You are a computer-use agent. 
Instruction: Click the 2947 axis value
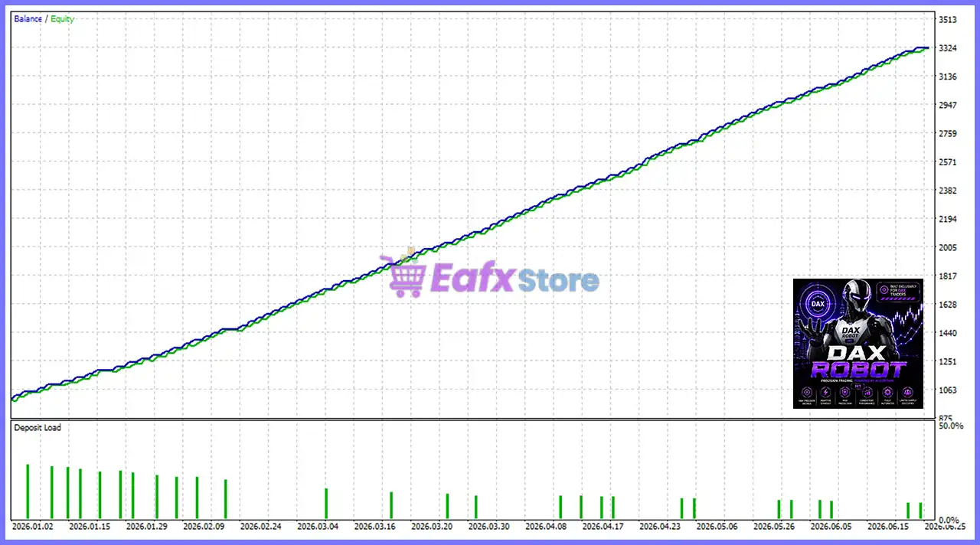tap(948, 105)
